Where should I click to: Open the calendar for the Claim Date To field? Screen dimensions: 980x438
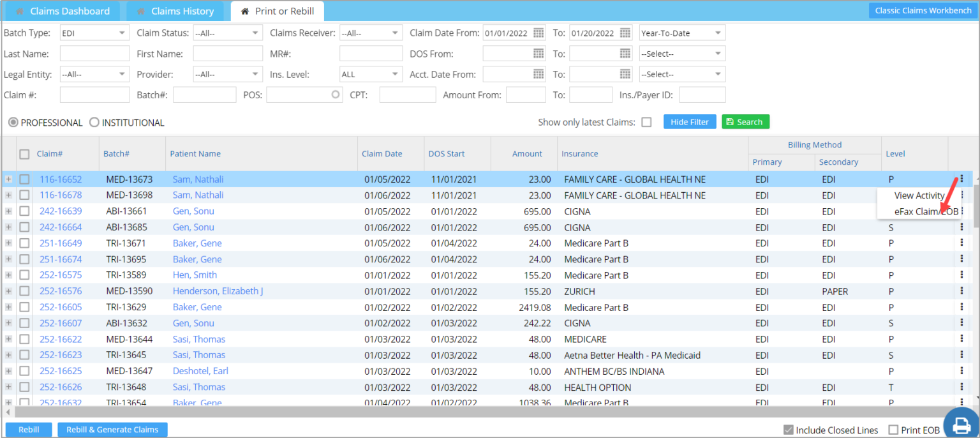[623, 33]
